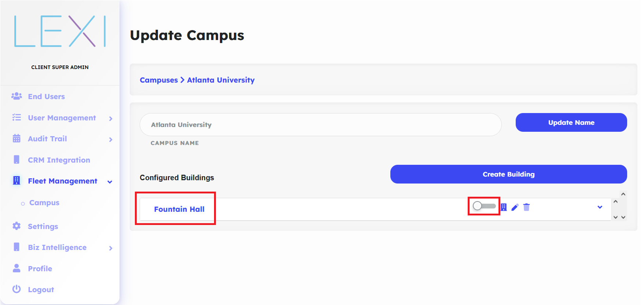The width and height of the screenshot is (644, 305).
Task: Collapse the Fleet Management submenu
Action: 110,182
